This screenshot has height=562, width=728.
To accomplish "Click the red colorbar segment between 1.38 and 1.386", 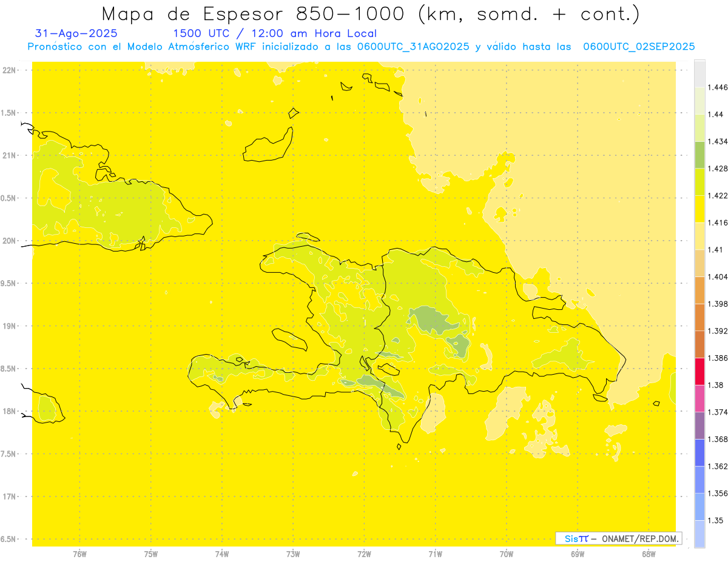I will pos(699,371).
